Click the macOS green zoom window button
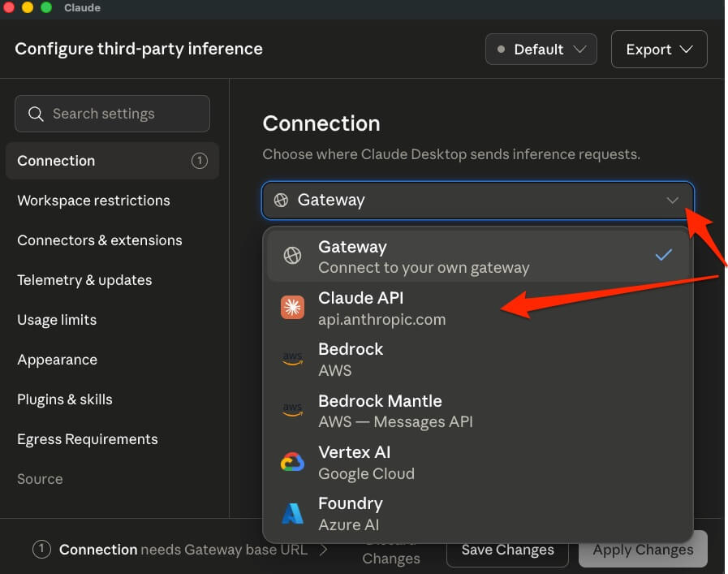This screenshot has width=728, height=574. coord(46,7)
